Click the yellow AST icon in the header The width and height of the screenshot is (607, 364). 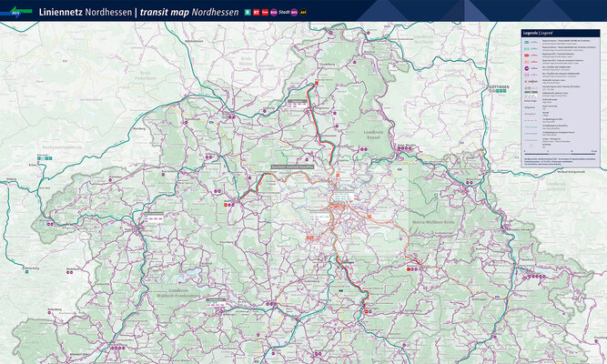coord(303,13)
